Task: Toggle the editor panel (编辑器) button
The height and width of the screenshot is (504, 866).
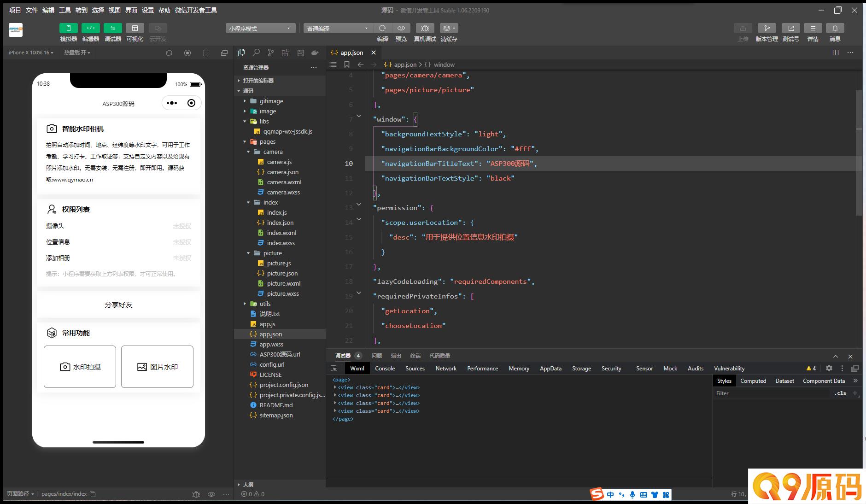Action: [x=90, y=28]
